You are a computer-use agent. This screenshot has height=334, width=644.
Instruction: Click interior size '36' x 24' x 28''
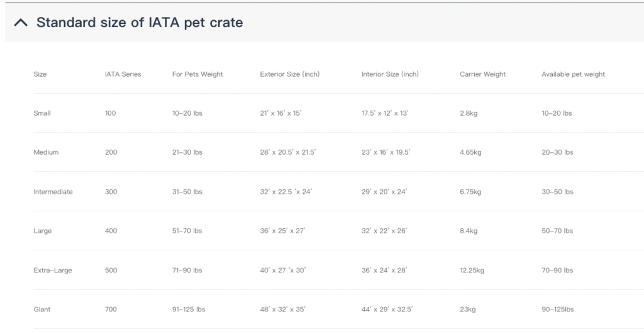point(384,270)
